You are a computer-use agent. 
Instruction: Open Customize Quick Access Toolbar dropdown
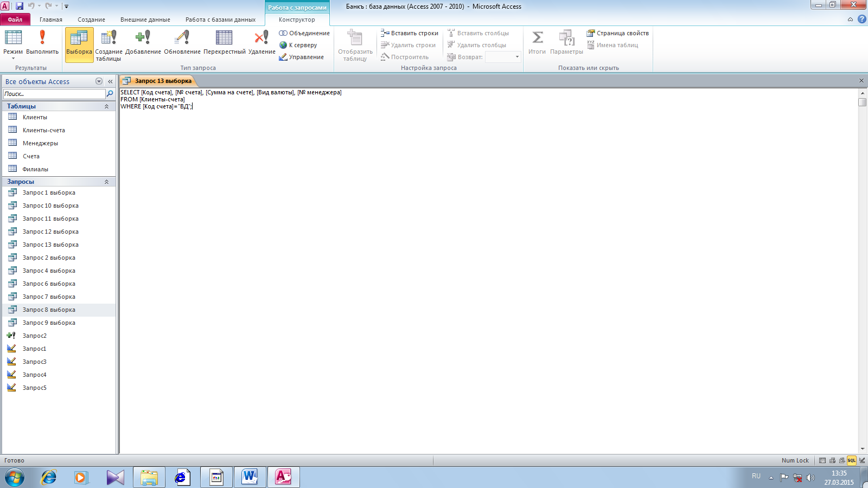67,7
